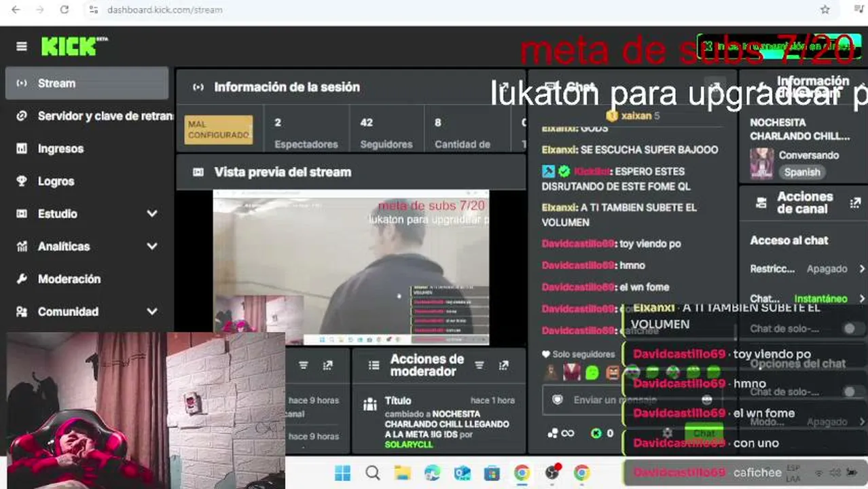The width and height of the screenshot is (868, 489).
Task: Click the chat identity badge icon
Action: (558, 400)
